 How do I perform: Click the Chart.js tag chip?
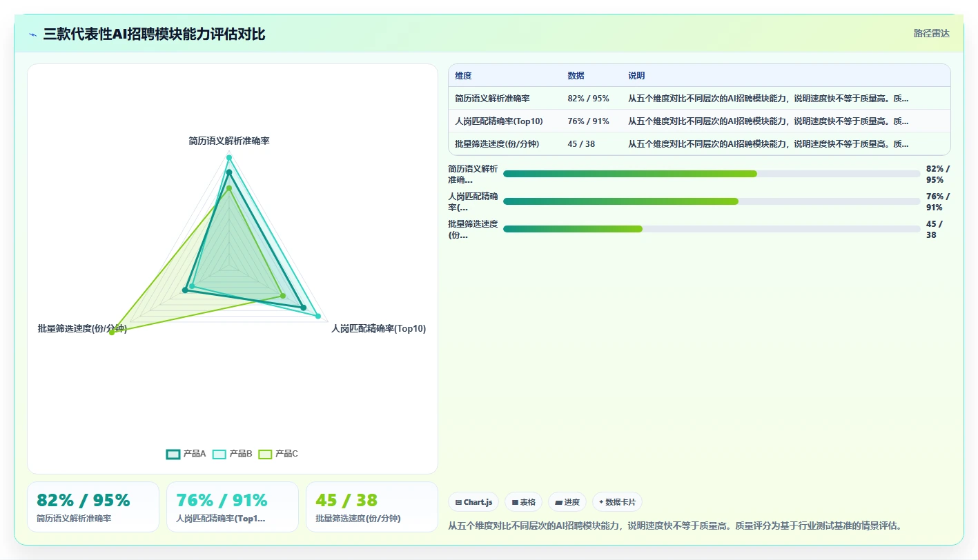(474, 502)
